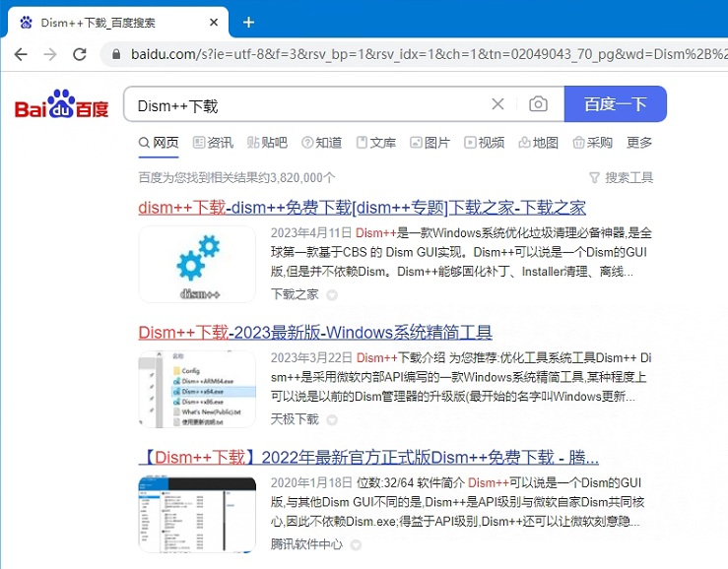Click the Dism++ gear logo thumbnail
The image size is (728, 569).
(x=197, y=264)
